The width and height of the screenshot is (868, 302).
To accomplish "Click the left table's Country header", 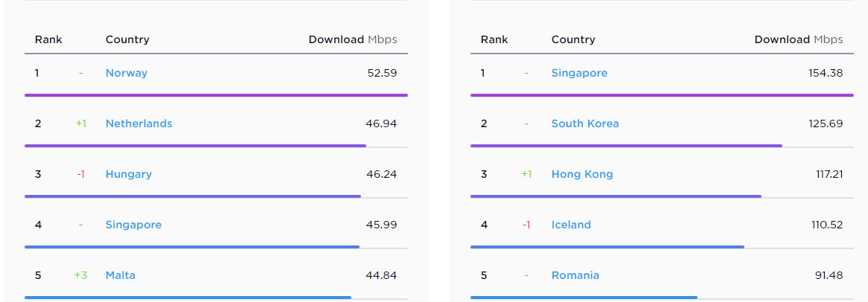I will 127,39.
